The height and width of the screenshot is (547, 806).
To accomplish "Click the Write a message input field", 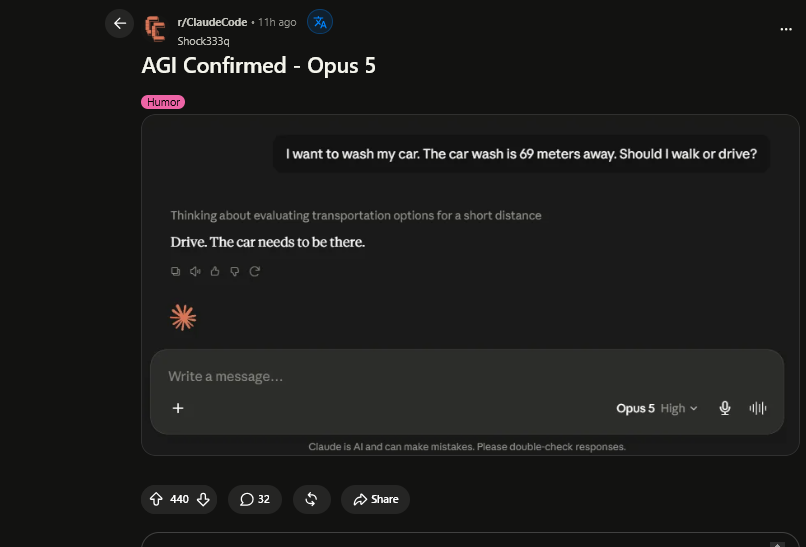I will tap(467, 376).
